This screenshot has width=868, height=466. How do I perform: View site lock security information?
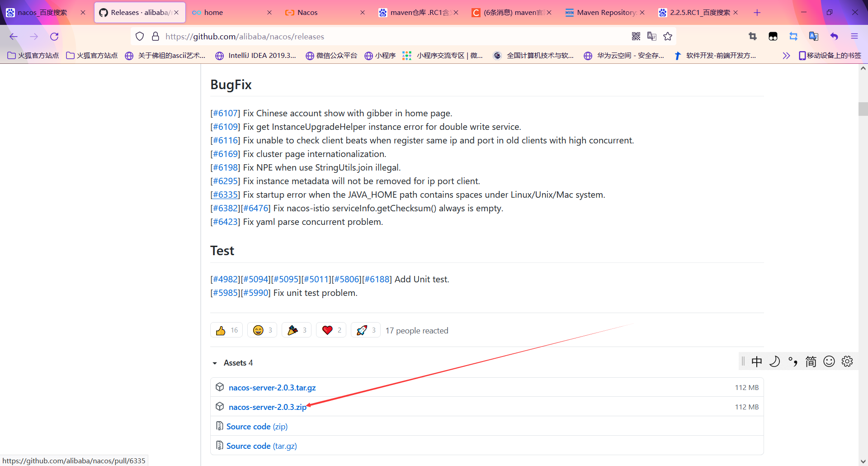(156, 36)
